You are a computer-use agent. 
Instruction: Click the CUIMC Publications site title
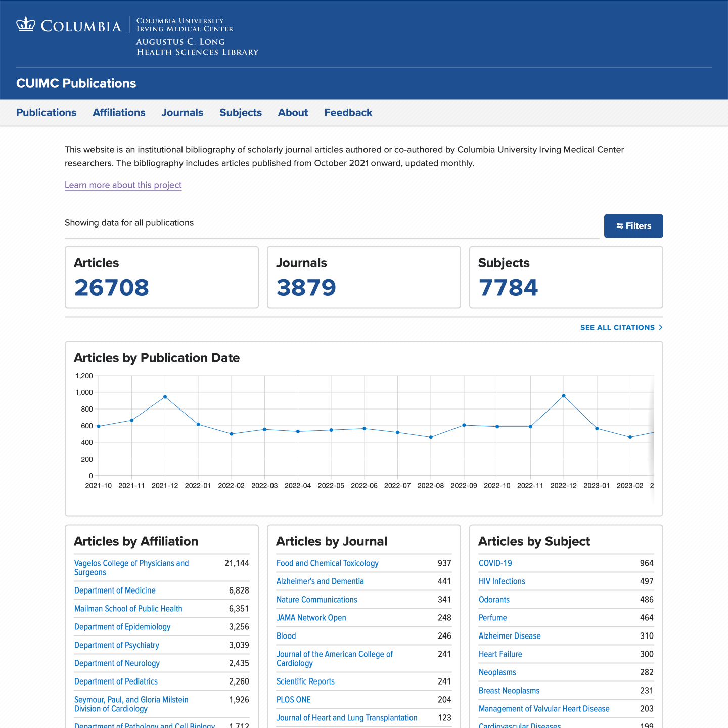point(76,83)
